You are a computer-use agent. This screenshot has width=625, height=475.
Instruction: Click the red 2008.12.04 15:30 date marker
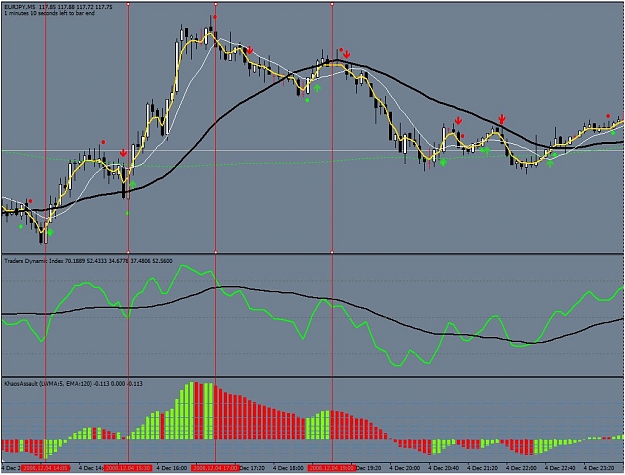(x=128, y=468)
